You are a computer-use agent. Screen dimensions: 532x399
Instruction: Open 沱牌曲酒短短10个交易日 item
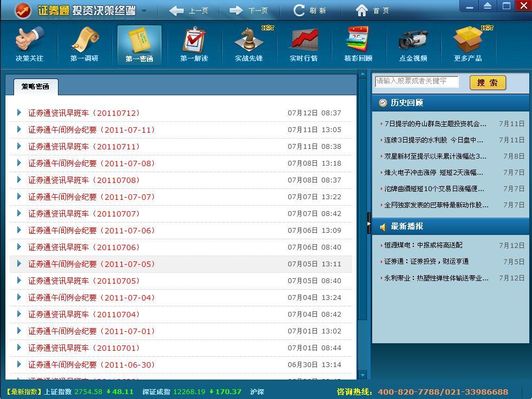434,188
